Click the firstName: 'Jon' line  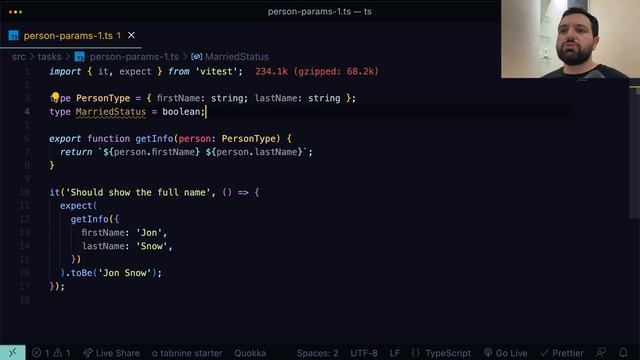(124, 233)
